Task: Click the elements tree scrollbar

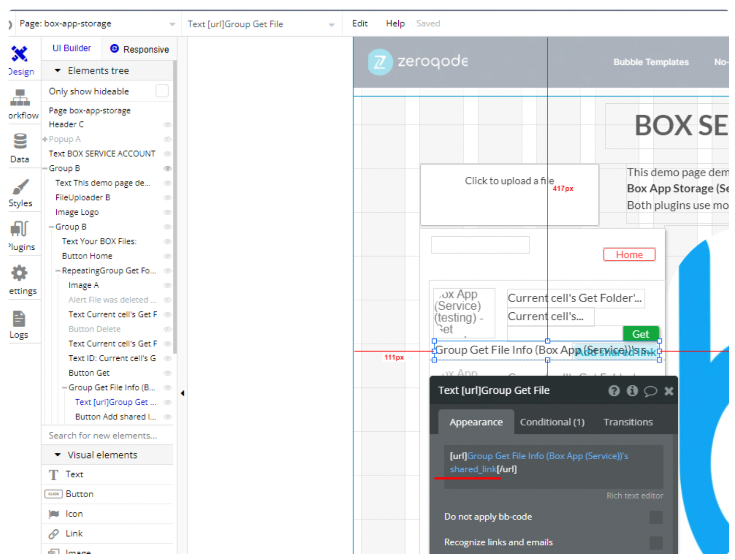Action: point(175,207)
